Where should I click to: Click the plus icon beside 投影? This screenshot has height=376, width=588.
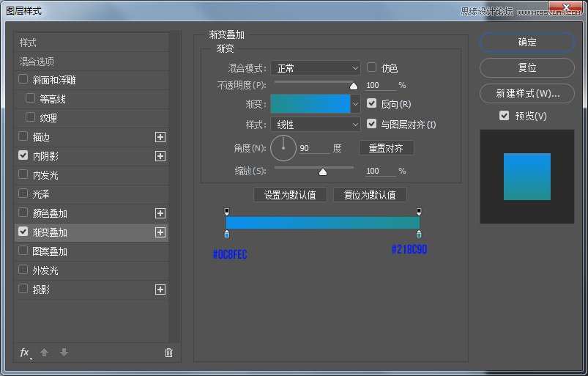click(x=160, y=290)
